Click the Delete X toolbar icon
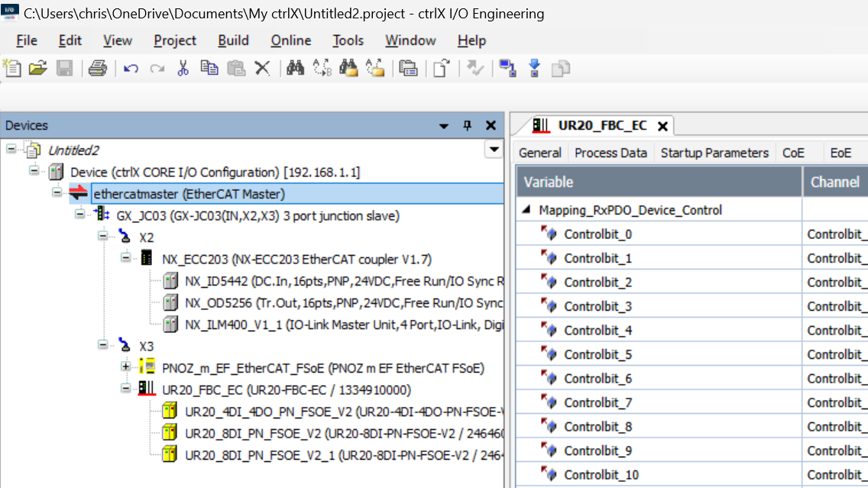Image resolution: width=868 pixels, height=488 pixels. 262,68
